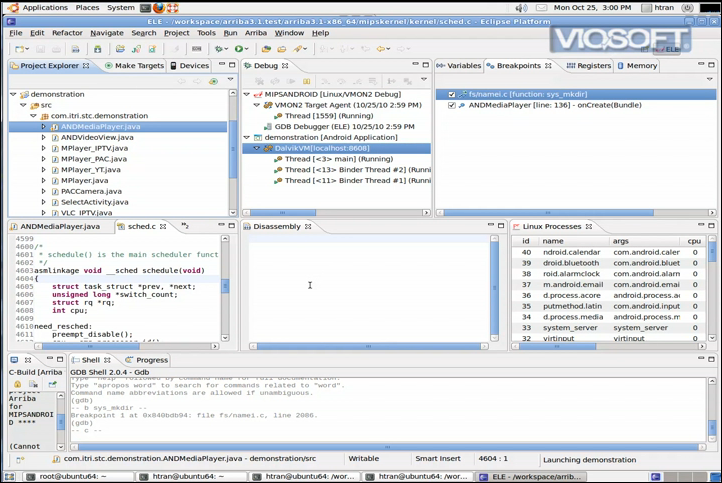This screenshot has width=722, height=483.
Task: Click the Back navigation arrow in toolbar
Action: (381, 49)
